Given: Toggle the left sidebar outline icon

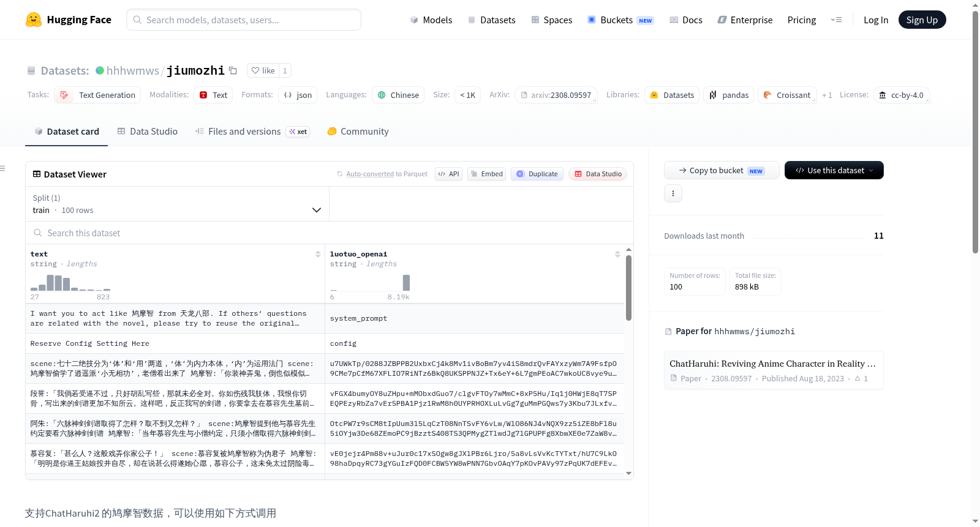Looking at the screenshot, I should tap(2, 168).
